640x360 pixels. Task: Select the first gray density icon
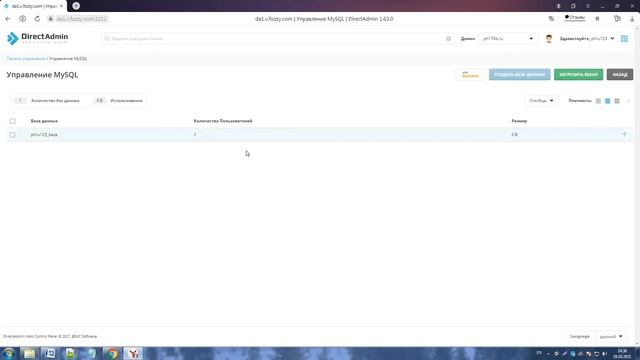tap(598, 101)
